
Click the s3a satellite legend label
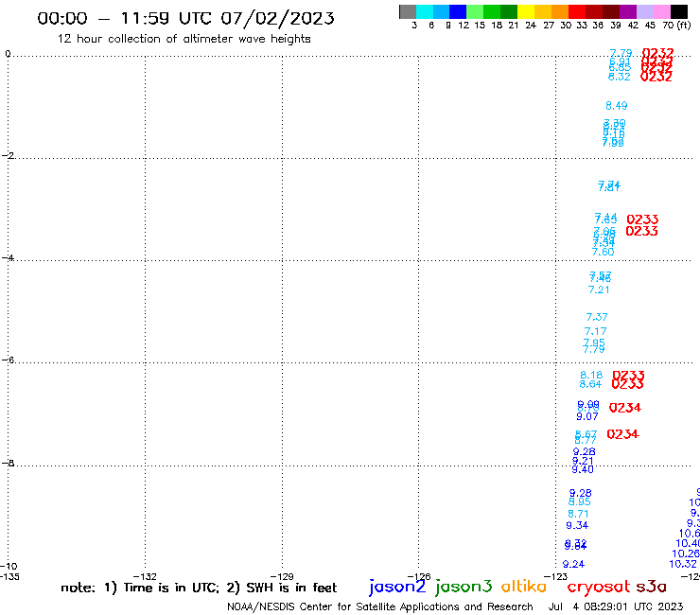651,587
